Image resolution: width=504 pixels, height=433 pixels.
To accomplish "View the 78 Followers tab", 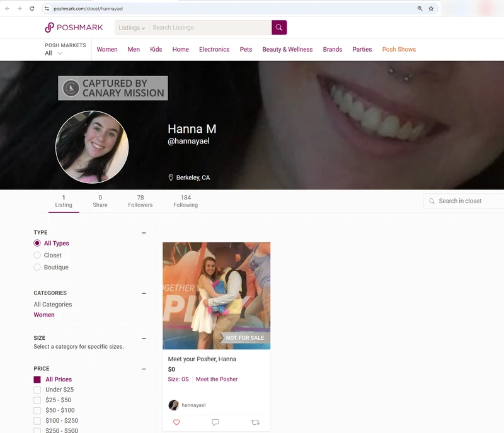I will pos(140,201).
